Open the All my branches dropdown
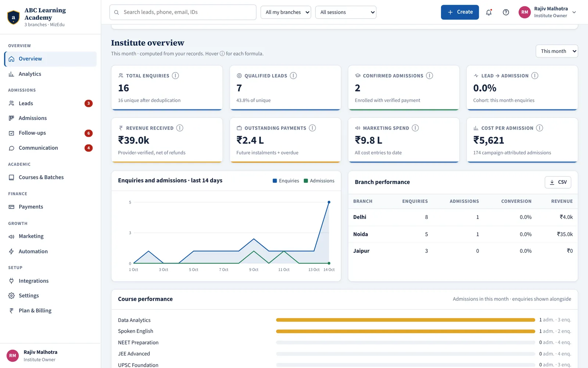 [x=286, y=12]
